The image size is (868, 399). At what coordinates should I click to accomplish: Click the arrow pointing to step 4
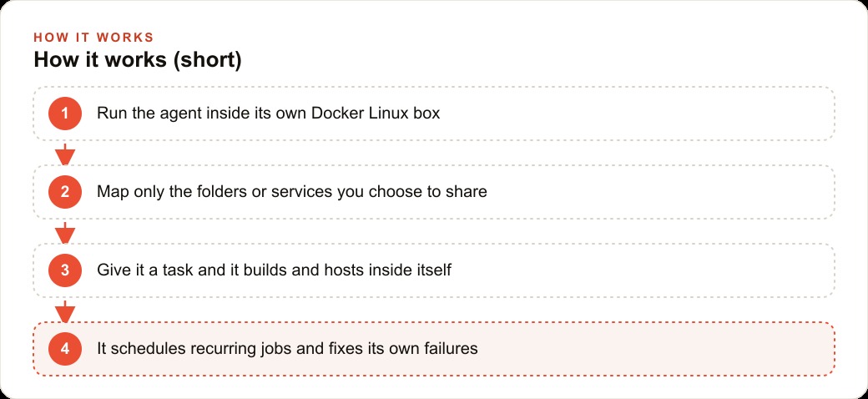click(65, 311)
